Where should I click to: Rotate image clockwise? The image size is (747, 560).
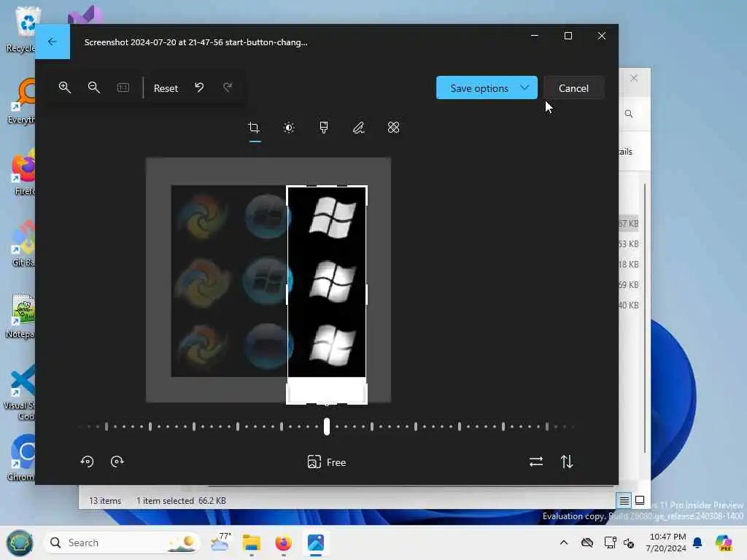tap(117, 462)
